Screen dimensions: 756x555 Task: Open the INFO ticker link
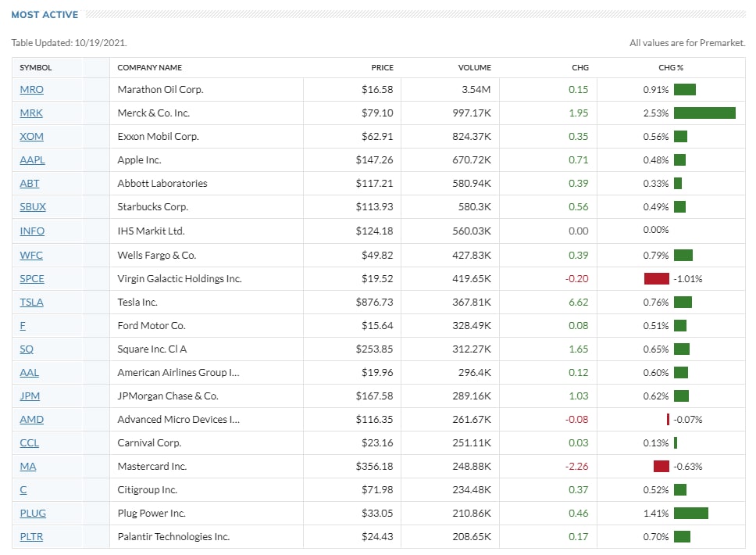[32, 231]
